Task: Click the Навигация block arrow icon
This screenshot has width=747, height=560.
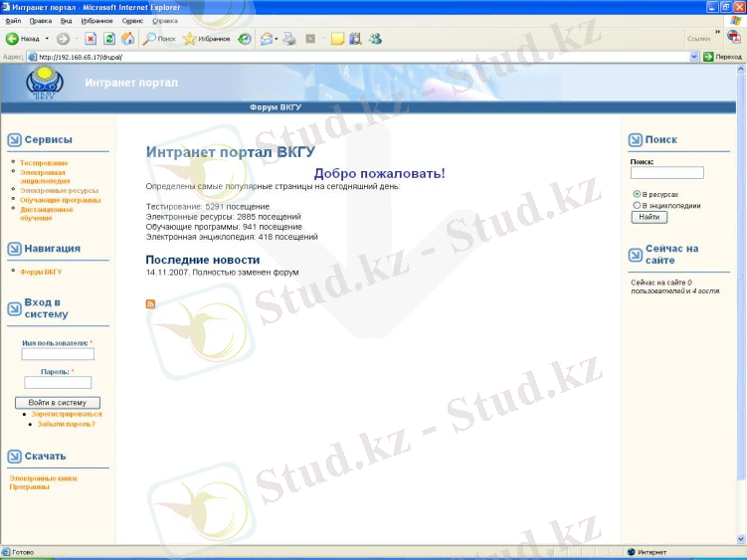Action: (14, 249)
